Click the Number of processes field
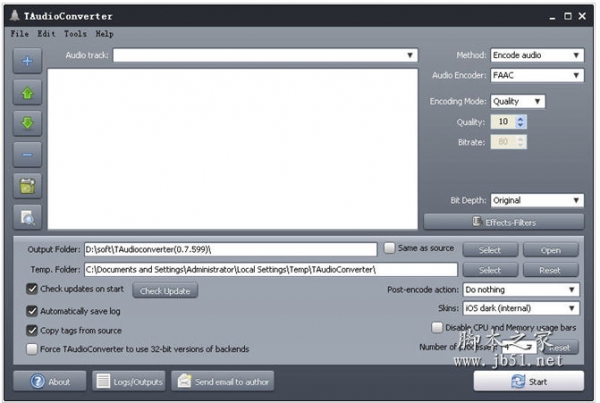Screen dimensions: 600x403 (x=518, y=347)
